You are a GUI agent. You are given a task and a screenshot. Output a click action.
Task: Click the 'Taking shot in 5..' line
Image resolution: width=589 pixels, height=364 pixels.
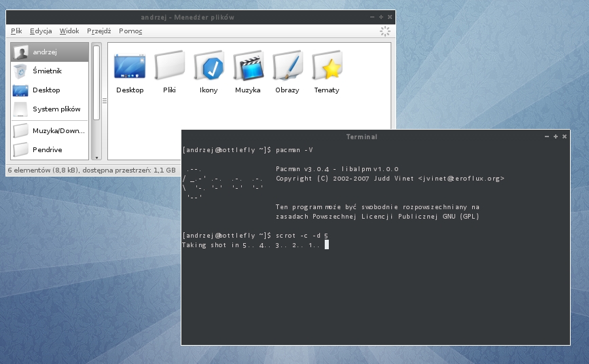(251, 245)
